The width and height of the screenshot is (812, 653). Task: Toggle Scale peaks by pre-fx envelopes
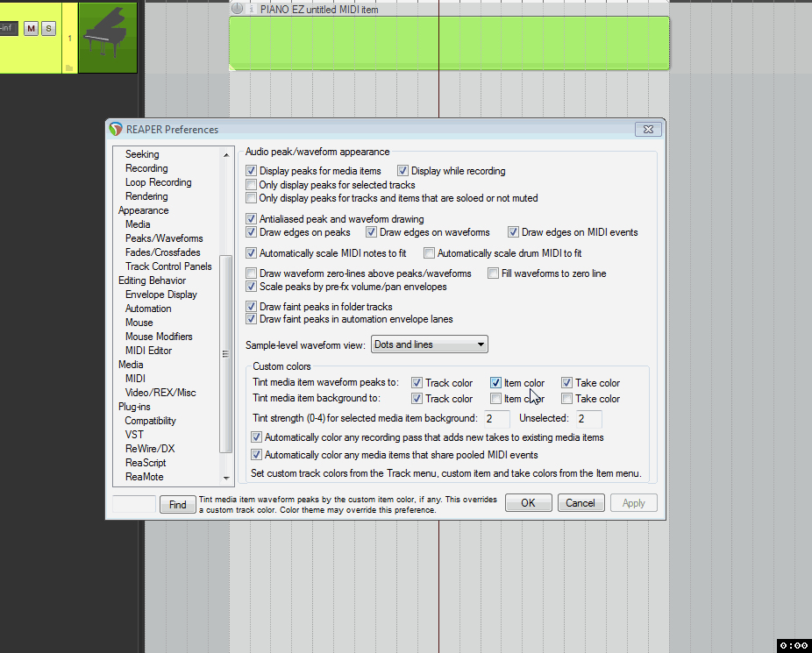251,287
